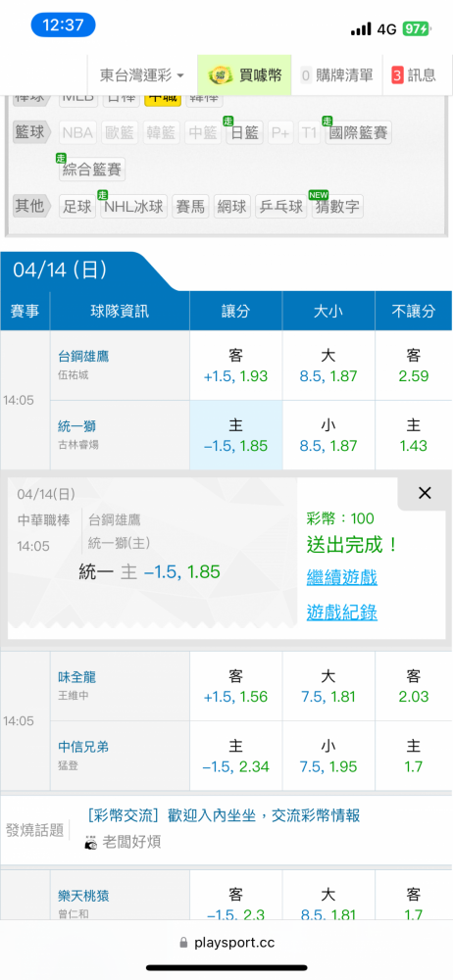Click the 繼續遊戲 link
Viewport: 453px width, 980px height.
point(342,577)
